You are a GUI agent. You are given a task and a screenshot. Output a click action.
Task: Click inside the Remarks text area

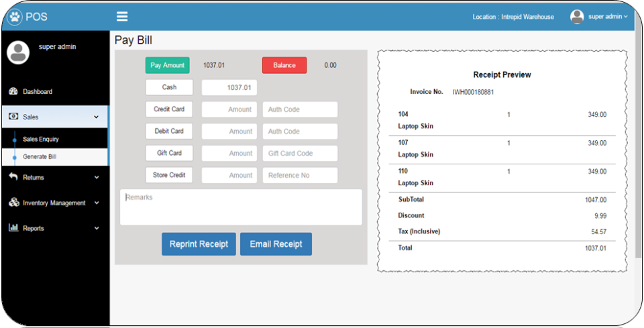(x=241, y=207)
